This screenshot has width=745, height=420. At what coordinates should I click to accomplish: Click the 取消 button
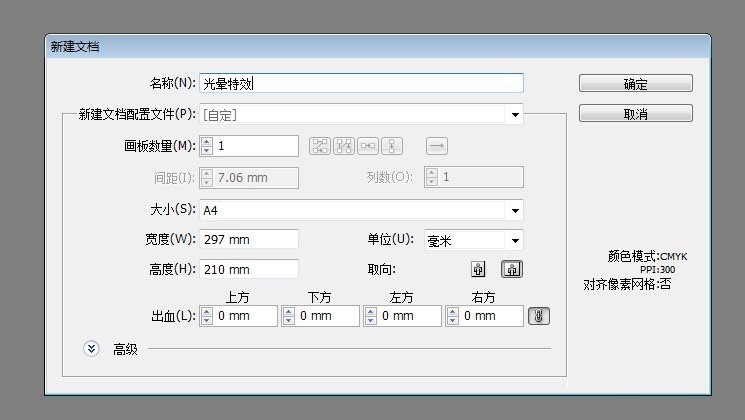[x=636, y=114]
